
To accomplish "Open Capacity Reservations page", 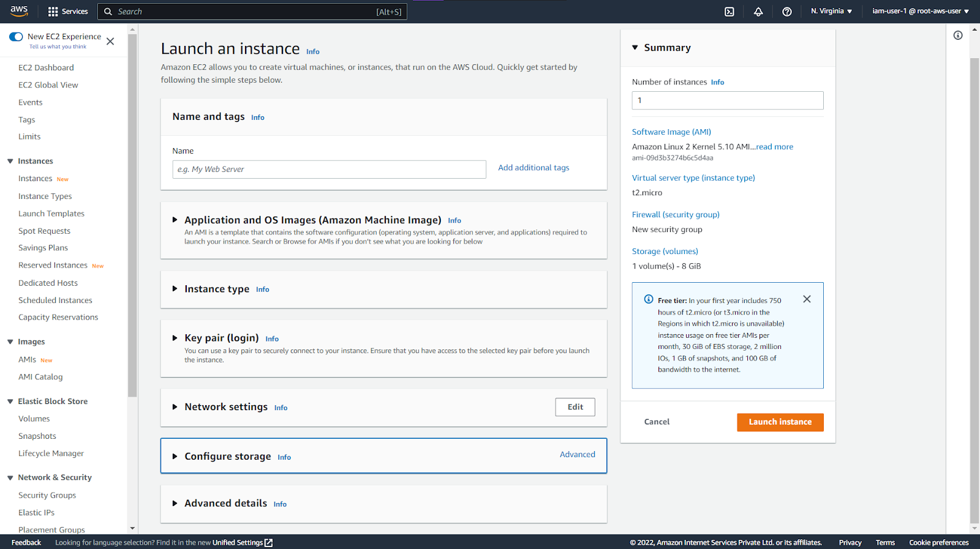I will pyautogui.click(x=58, y=317).
